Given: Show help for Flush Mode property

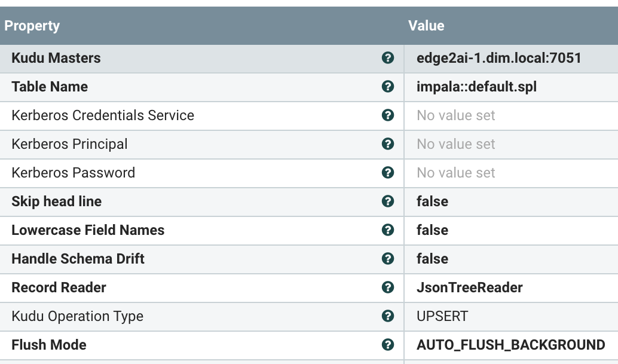Looking at the screenshot, I should pyautogui.click(x=388, y=345).
